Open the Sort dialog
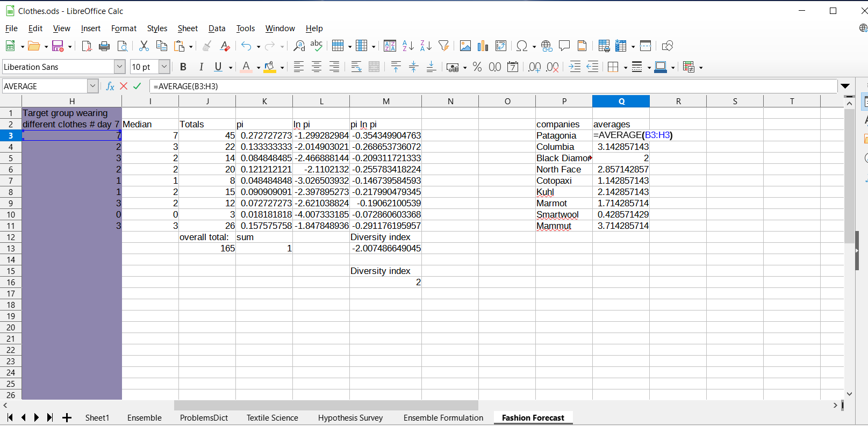 click(x=390, y=46)
